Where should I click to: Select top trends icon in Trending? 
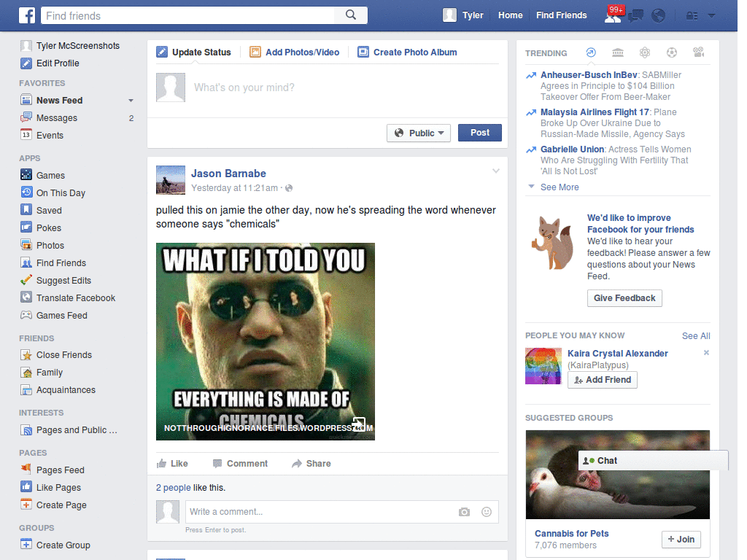click(591, 52)
